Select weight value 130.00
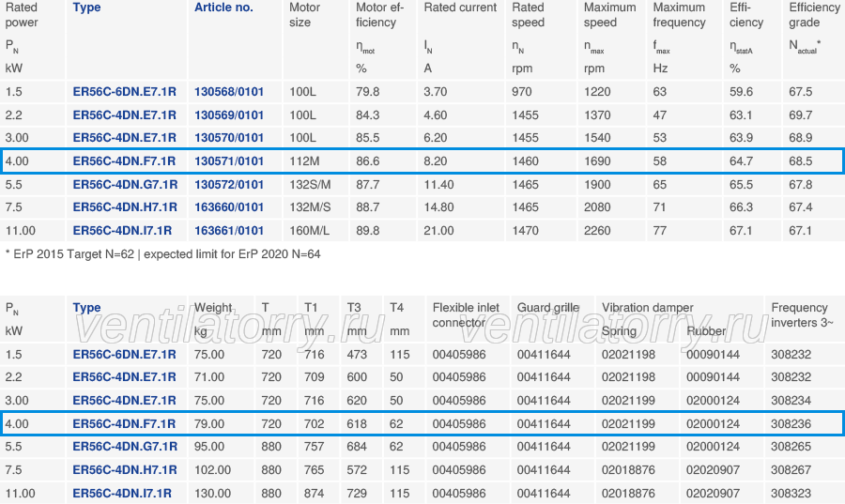Screen dimensions: 845x504 [213, 494]
